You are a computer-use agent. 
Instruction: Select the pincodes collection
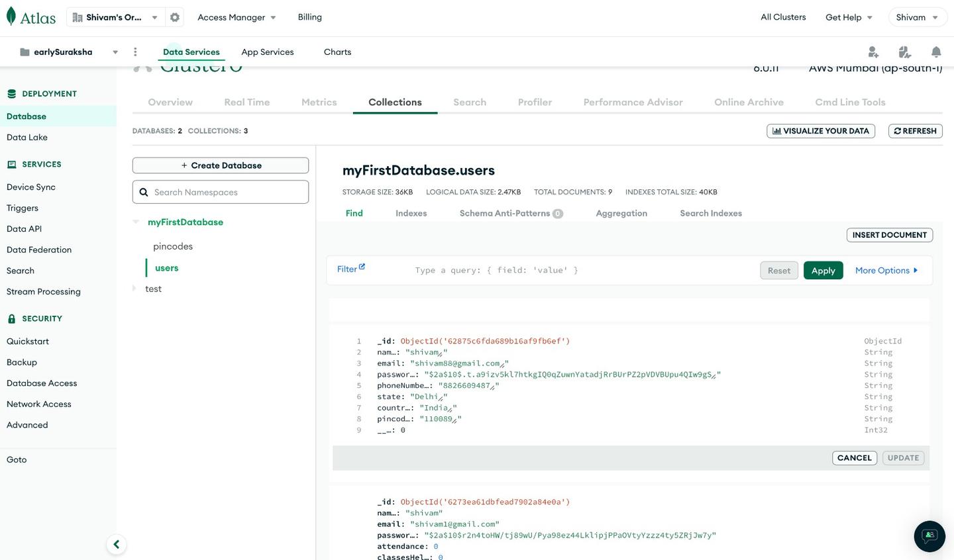coord(173,246)
